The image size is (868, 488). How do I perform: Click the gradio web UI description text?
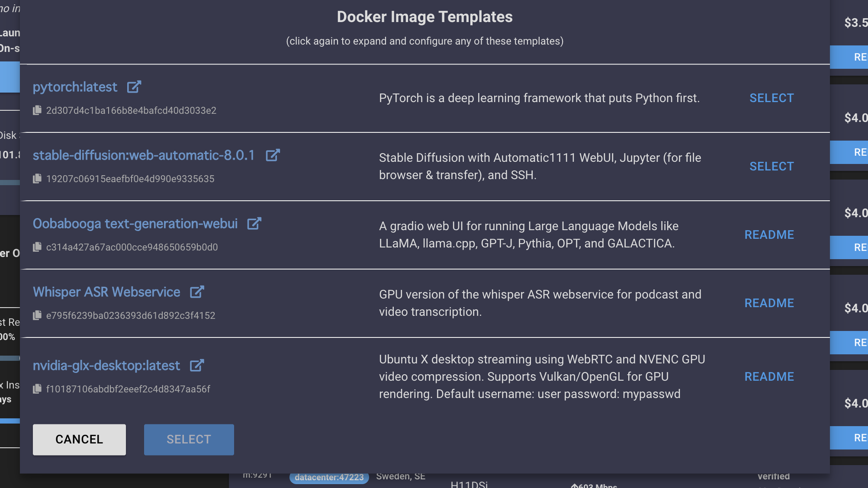click(x=529, y=235)
